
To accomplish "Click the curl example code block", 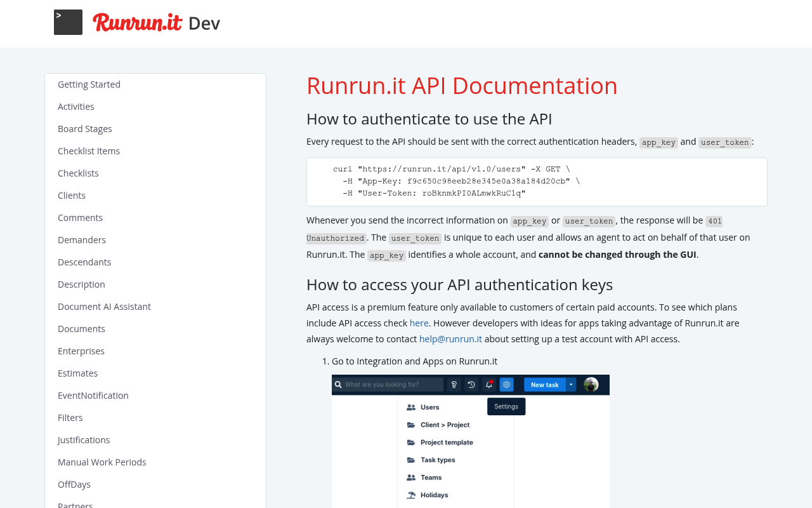I will pos(537,182).
